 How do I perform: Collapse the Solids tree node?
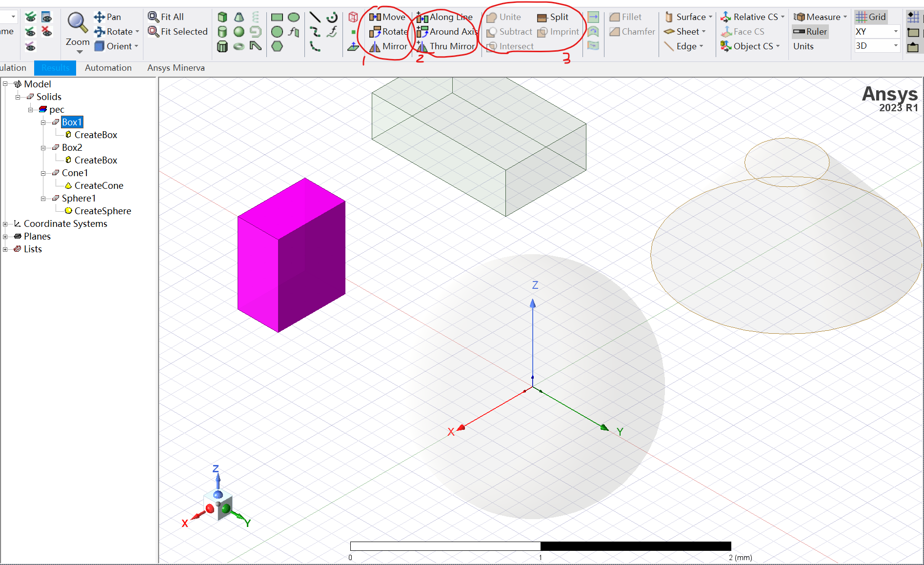click(x=18, y=97)
